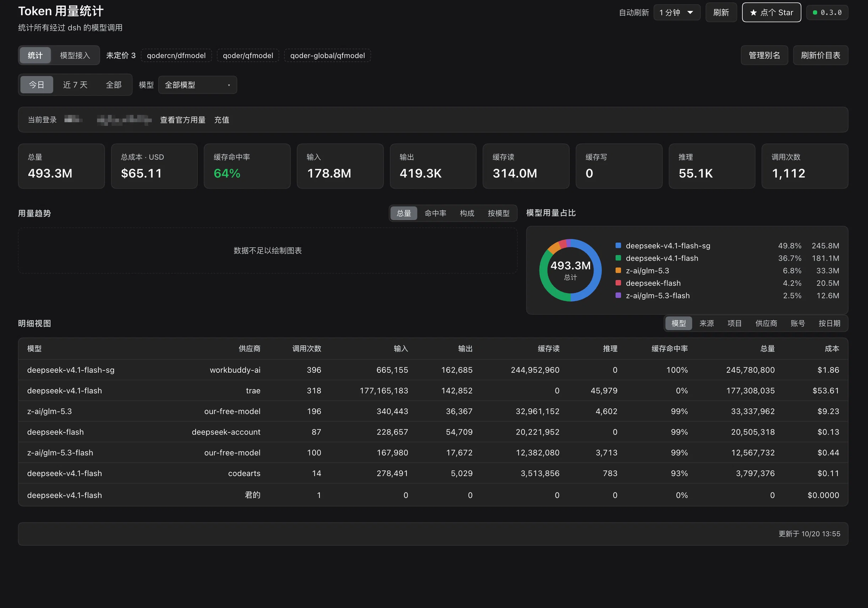The width and height of the screenshot is (868, 608).
Task: Click the qoder-global/qfmodel unpriced model tag
Action: tap(328, 56)
